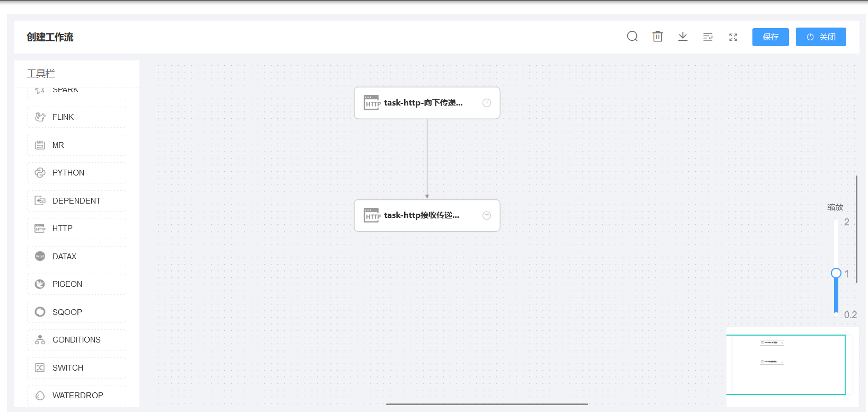Screen dimensions: 868x412
Task: Select the SWITCH task icon
Action: 40,367
